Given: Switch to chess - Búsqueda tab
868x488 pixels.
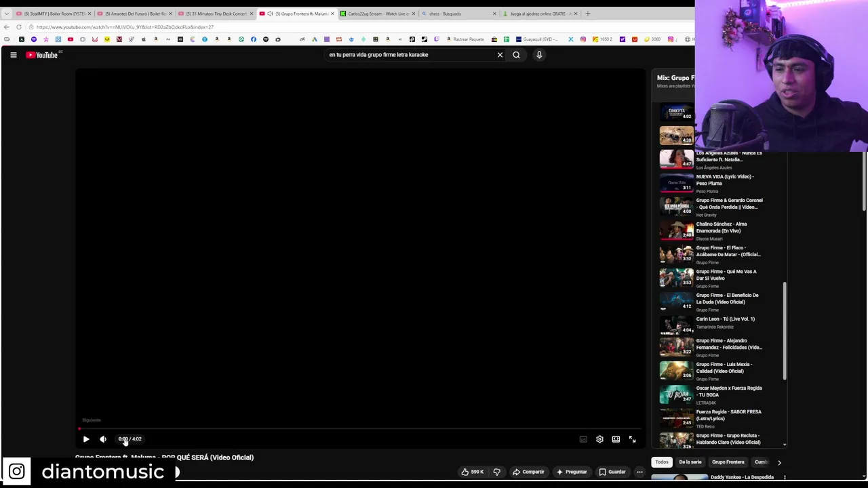Looking at the screenshot, I should coord(460,14).
